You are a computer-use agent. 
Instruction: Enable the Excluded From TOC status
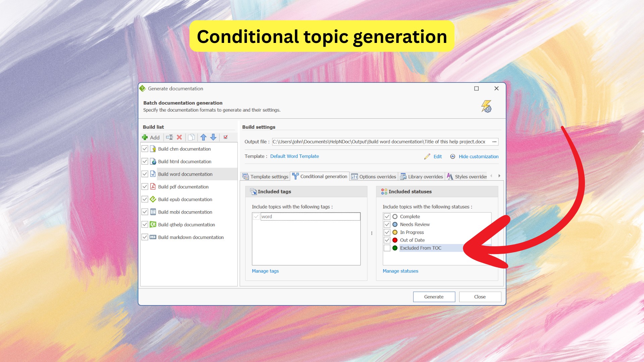[387, 248]
